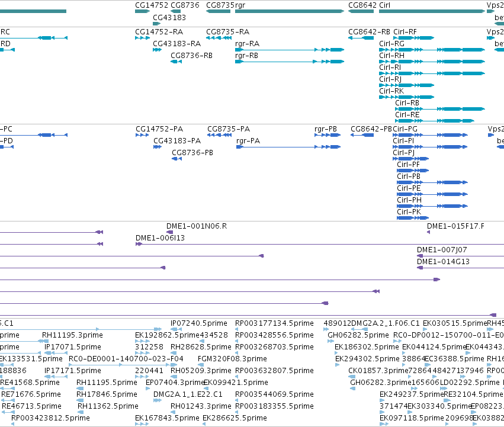
Task: Click the rgr-PB protein label
Action: click(x=326, y=129)
